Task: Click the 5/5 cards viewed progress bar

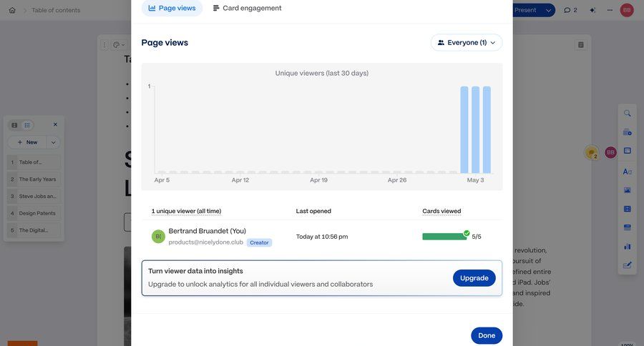Action: tap(444, 237)
